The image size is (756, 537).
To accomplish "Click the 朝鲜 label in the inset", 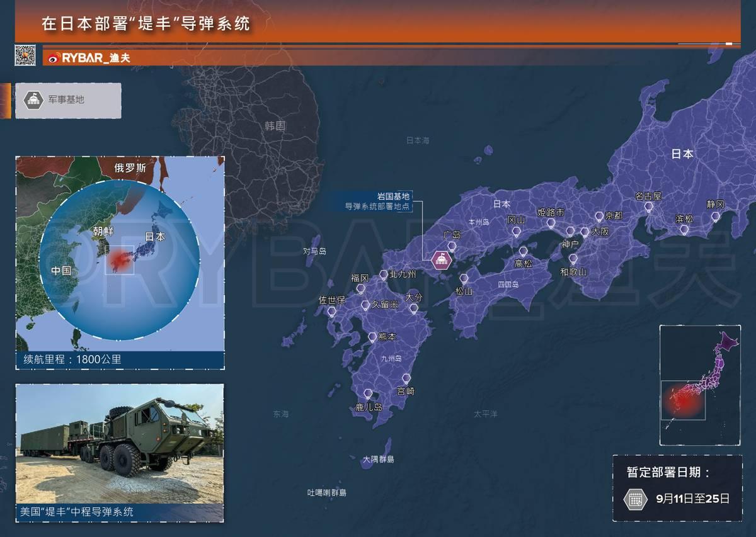I will click(x=103, y=231).
